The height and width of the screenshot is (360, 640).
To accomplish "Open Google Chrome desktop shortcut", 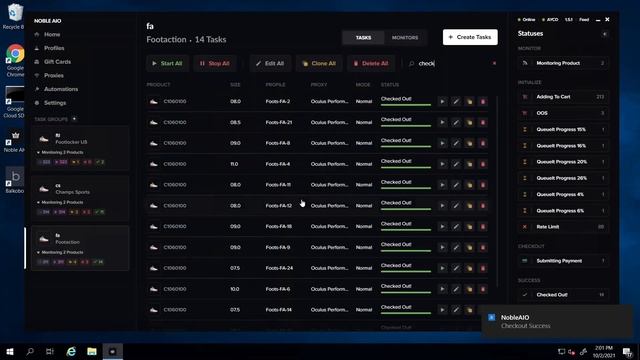I will 15,60.
